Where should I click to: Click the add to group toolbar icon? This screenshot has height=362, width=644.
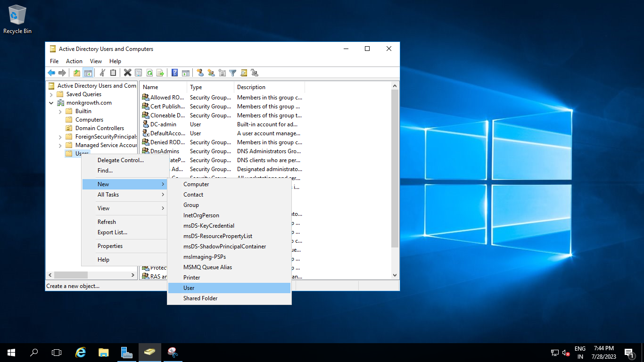point(254,73)
